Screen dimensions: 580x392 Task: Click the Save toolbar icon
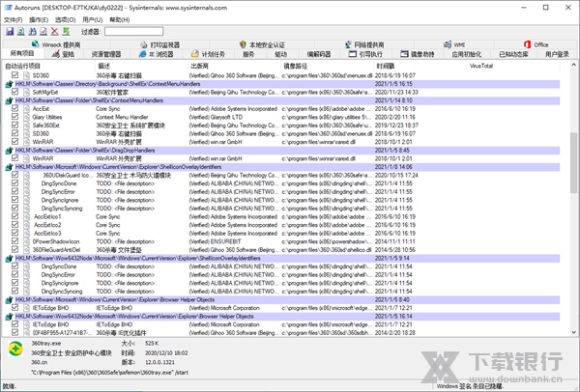coord(10,32)
